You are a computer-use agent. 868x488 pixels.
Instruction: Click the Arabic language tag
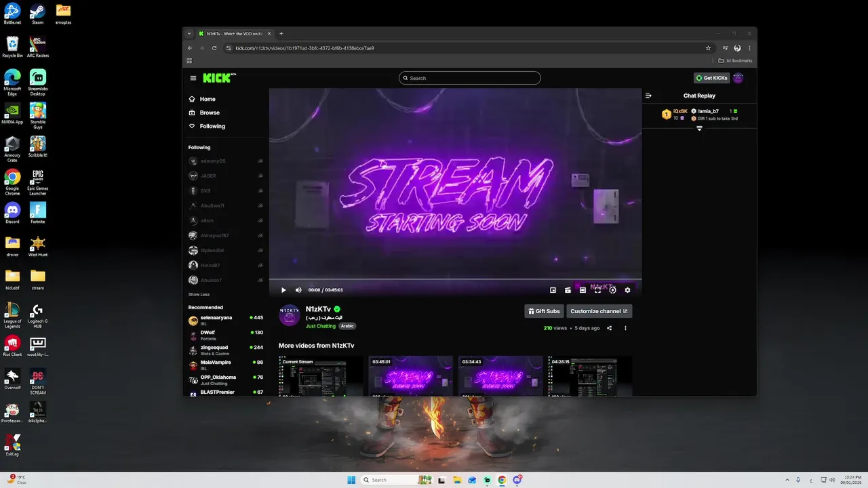347,326
